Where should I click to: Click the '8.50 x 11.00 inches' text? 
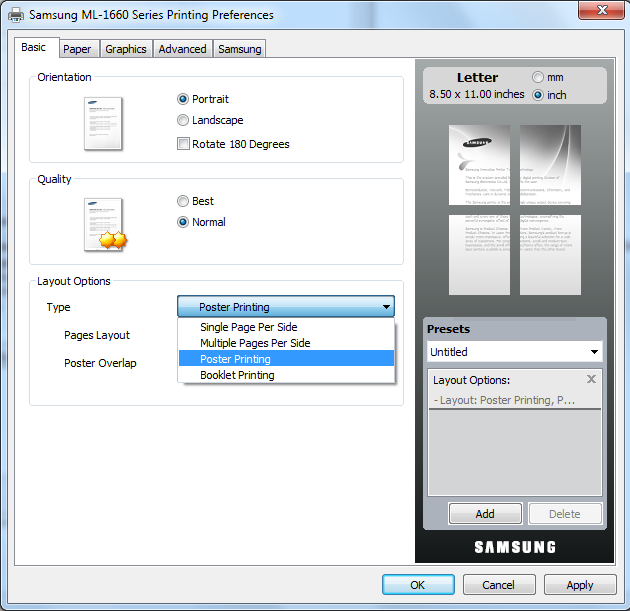(x=477, y=94)
